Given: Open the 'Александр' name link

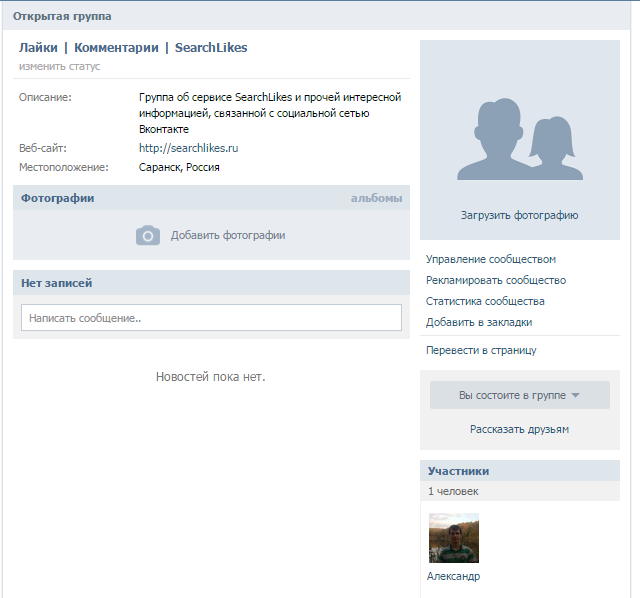Looking at the screenshot, I should pyautogui.click(x=453, y=577).
